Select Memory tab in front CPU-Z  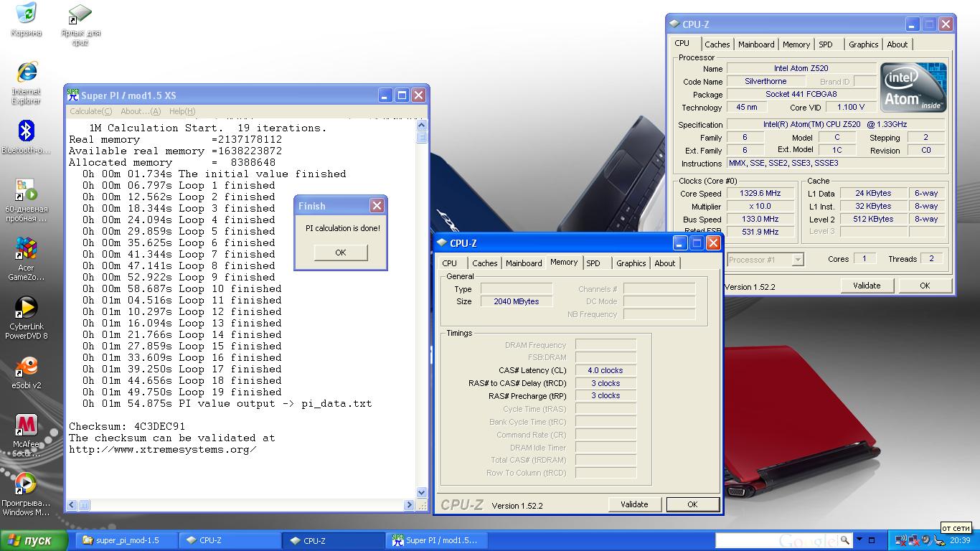(x=564, y=263)
